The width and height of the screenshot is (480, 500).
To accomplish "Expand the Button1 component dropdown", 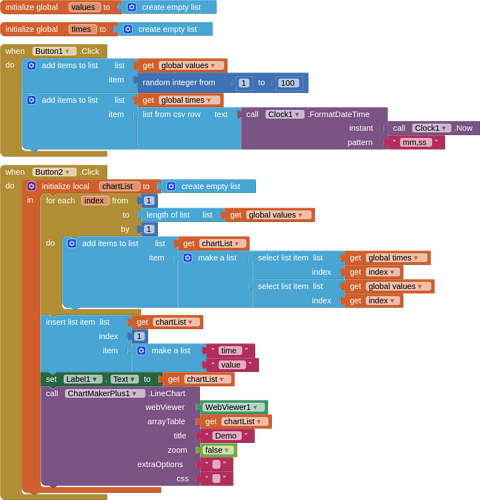I will tap(67, 51).
